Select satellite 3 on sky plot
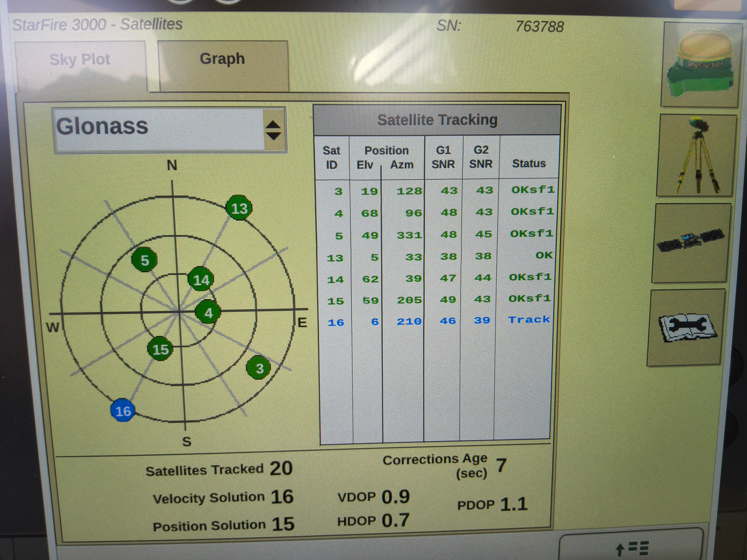The height and width of the screenshot is (560, 747). point(259,368)
